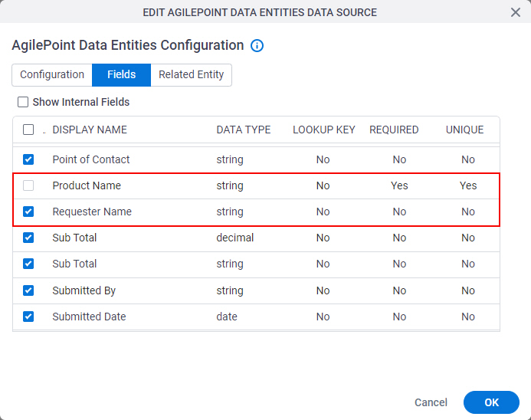Click the AgilePoint Data Entities Configuration heading
Viewport: 531px width, 420px height.
128,45
